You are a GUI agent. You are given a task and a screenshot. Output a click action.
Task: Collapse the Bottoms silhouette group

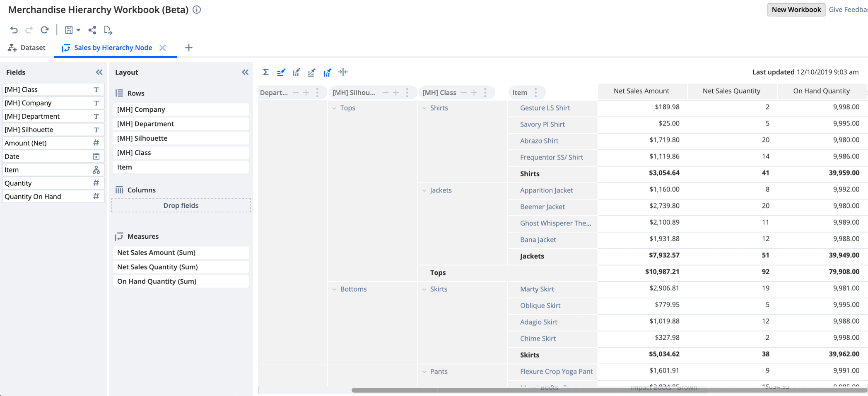[334, 289]
